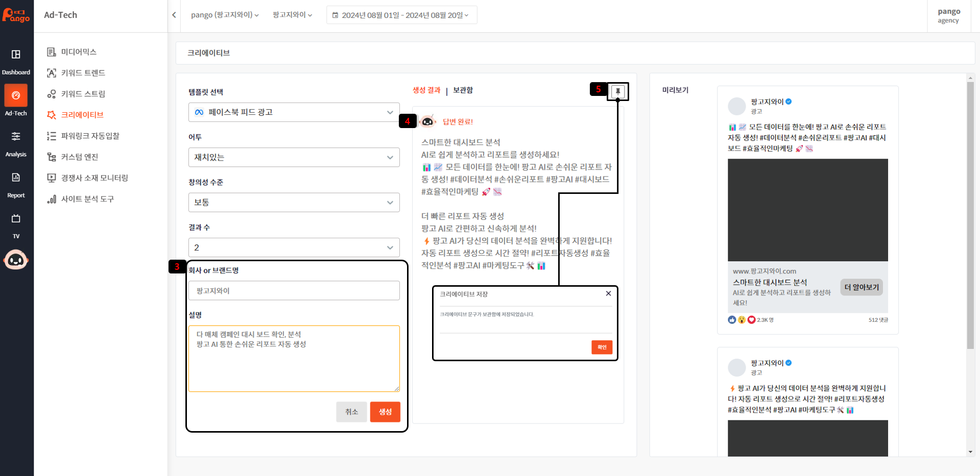980x476 pixels.
Task: Open 키워드 스트림 menu item
Action: click(83, 94)
